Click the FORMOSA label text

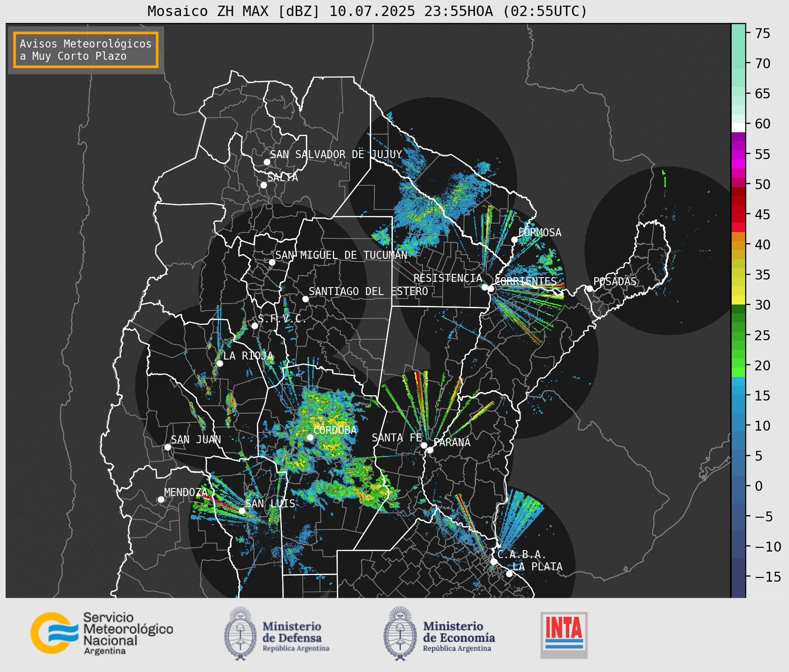540,232
